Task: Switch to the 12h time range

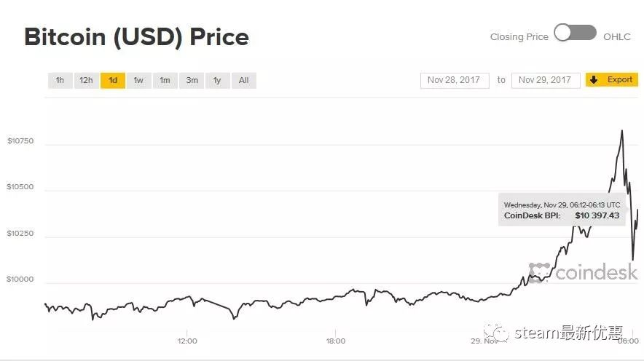Action: tap(86, 80)
